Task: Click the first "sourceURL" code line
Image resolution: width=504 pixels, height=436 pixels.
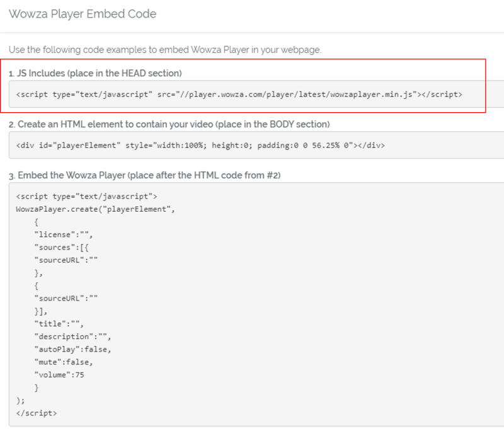Action: tap(66, 260)
